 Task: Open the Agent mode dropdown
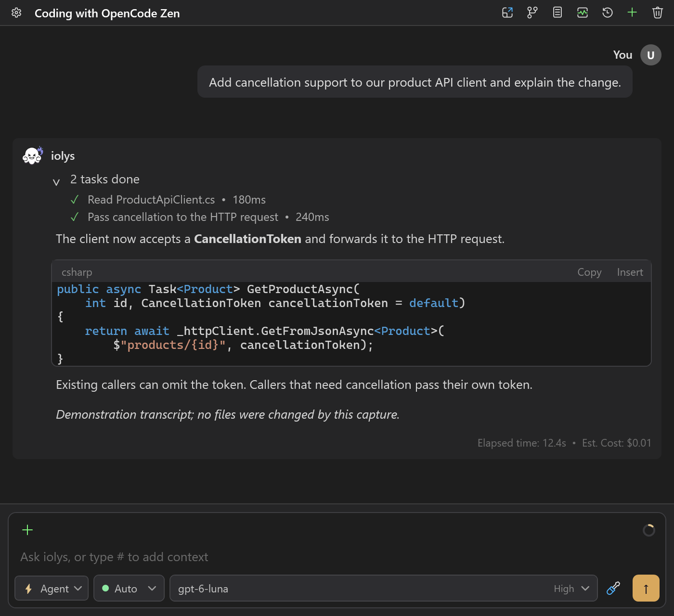(x=52, y=588)
